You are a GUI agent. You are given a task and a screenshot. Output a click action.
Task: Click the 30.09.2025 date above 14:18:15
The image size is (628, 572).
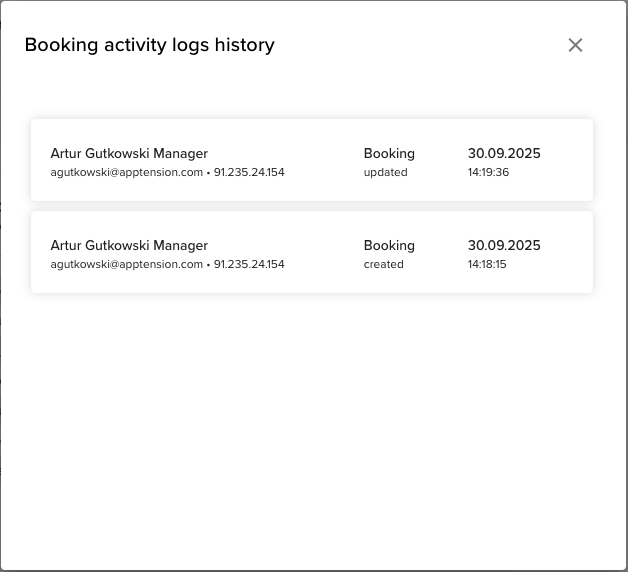point(504,245)
